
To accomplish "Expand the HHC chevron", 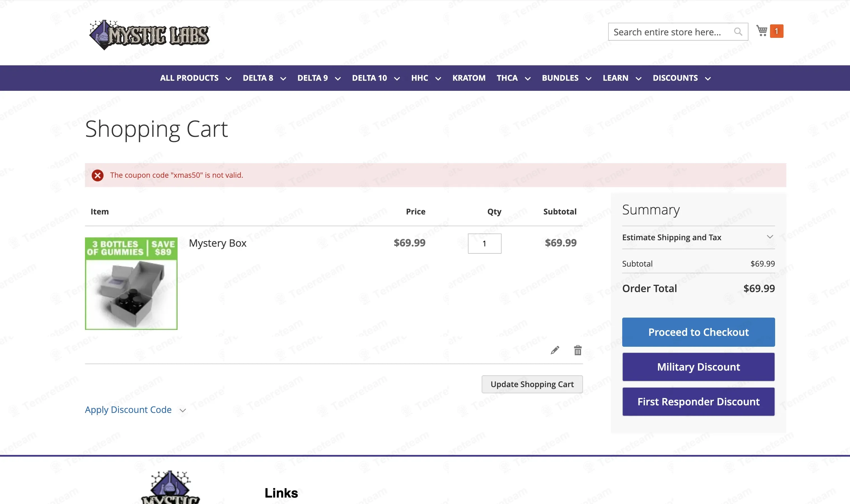I will coord(438,79).
